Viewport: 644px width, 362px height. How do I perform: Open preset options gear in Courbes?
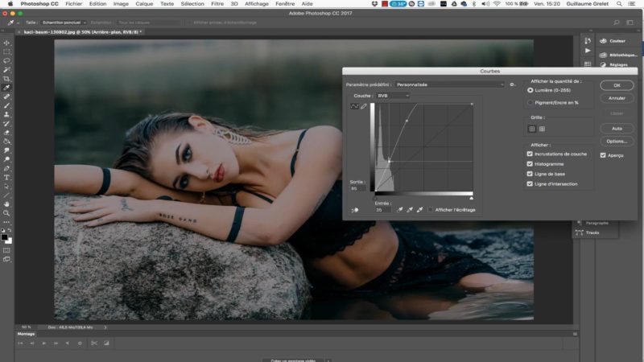point(512,84)
